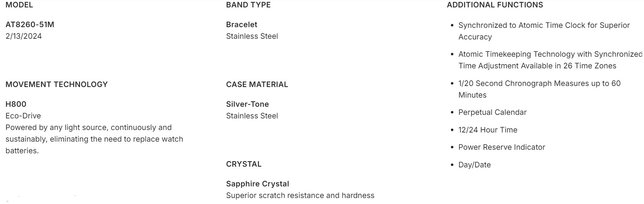
Task: Click the Day/Date list item
Action: point(474,165)
